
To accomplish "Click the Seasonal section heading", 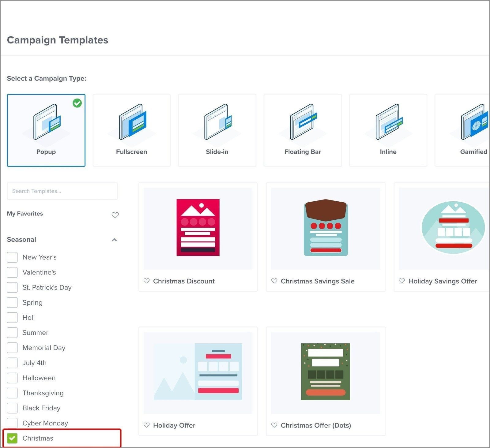I will (21, 240).
